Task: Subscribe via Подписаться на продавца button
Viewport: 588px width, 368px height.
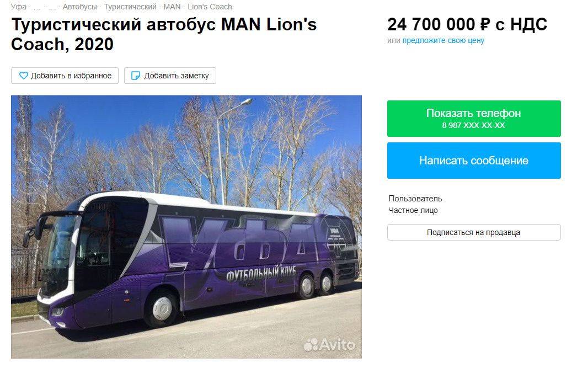Action: pos(473,232)
